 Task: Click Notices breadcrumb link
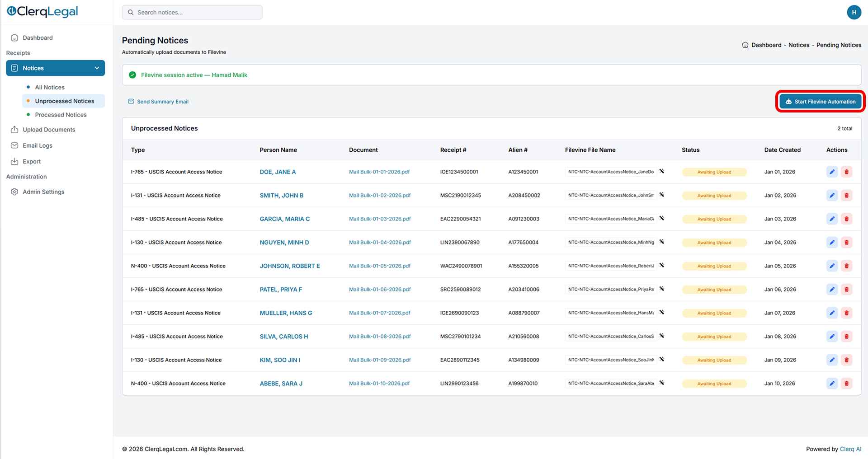799,45
